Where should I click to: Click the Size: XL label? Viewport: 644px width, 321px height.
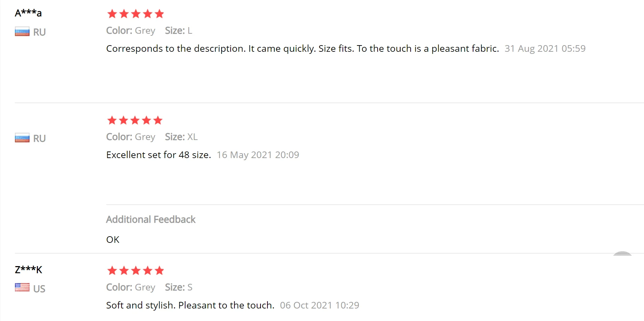tap(181, 137)
